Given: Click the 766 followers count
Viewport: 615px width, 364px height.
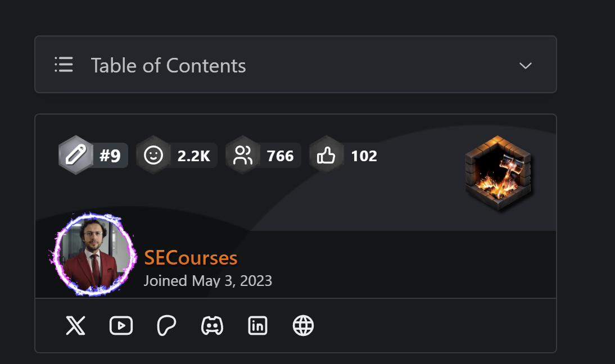Looking at the screenshot, I should [280, 156].
